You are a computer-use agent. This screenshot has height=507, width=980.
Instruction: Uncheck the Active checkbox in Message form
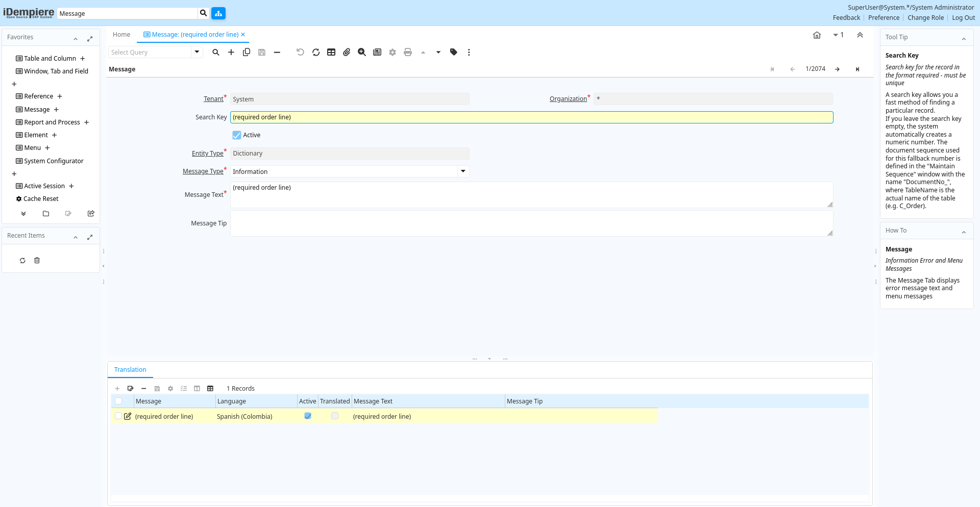[x=237, y=135]
